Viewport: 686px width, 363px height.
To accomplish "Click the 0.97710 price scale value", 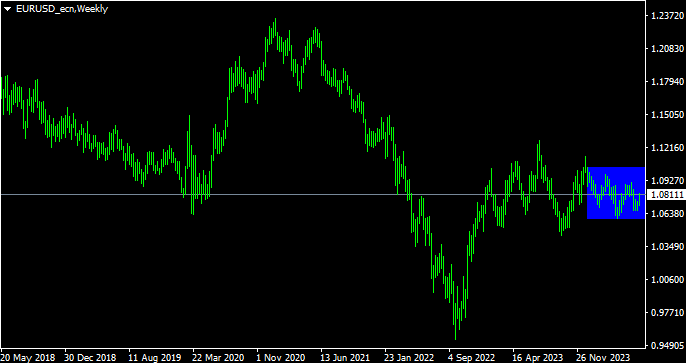I will pyautogui.click(x=667, y=312).
